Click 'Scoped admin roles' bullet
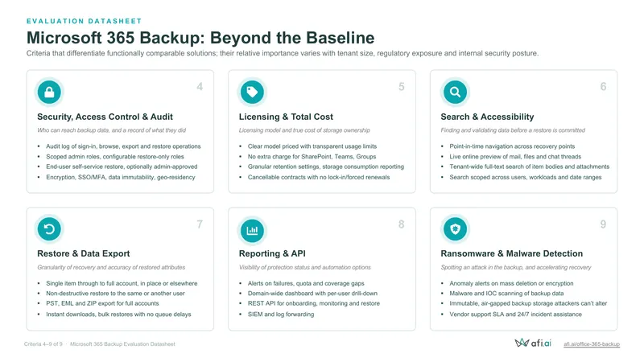Viewport: 644px width, 362px height. pyautogui.click(x=115, y=156)
